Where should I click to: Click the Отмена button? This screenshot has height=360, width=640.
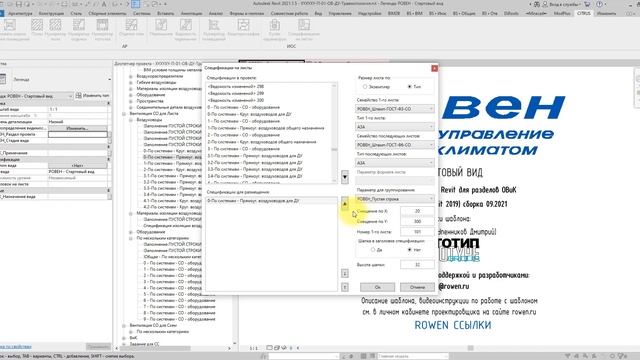[x=417, y=287]
